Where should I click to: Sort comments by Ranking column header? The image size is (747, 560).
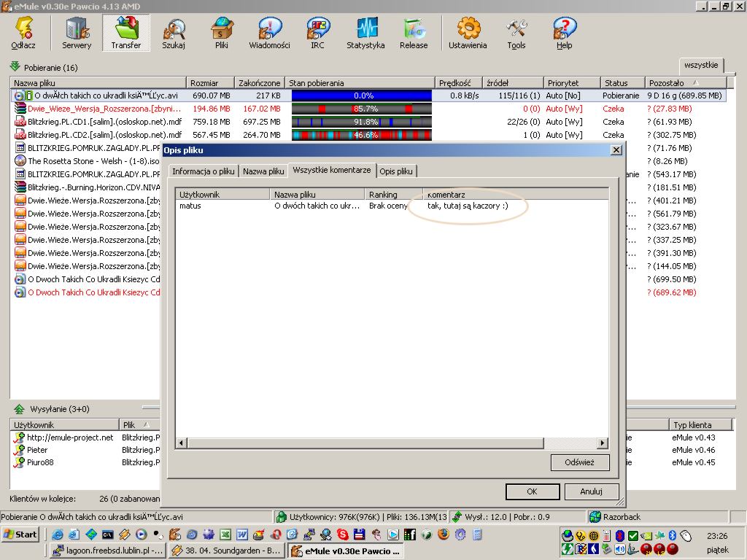click(x=393, y=194)
